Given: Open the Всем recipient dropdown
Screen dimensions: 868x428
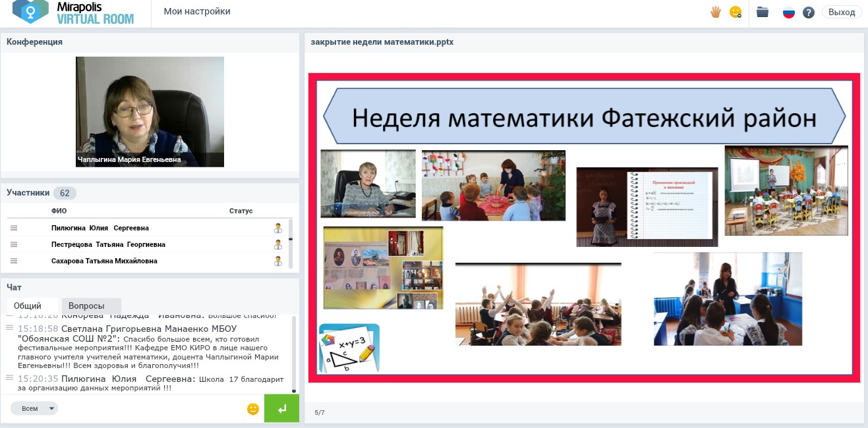Looking at the screenshot, I should 34,408.
